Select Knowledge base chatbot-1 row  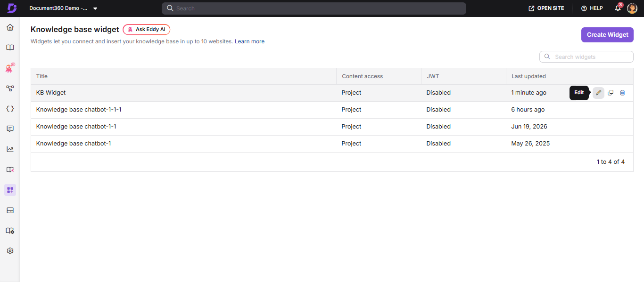[x=332, y=144]
